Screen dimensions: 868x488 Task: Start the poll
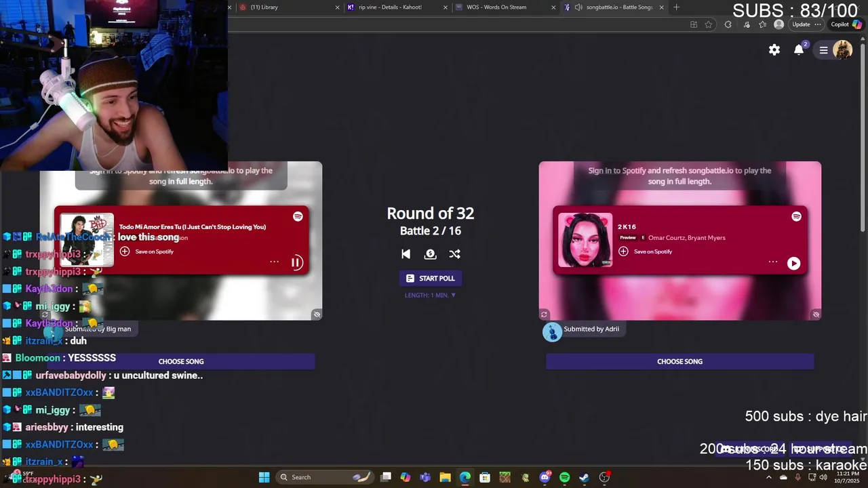pyautogui.click(x=431, y=278)
